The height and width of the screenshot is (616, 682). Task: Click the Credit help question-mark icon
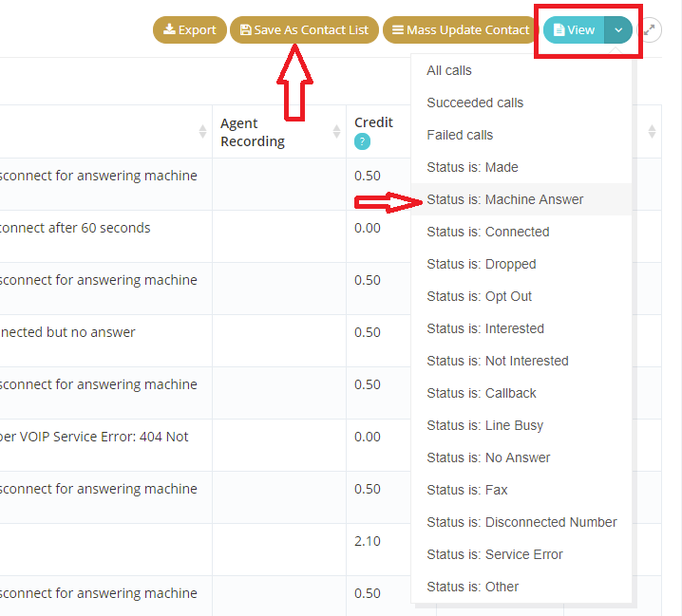(362, 141)
